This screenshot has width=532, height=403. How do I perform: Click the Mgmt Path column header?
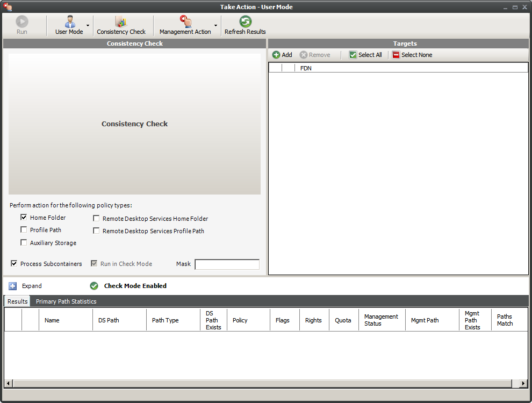pos(432,320)
